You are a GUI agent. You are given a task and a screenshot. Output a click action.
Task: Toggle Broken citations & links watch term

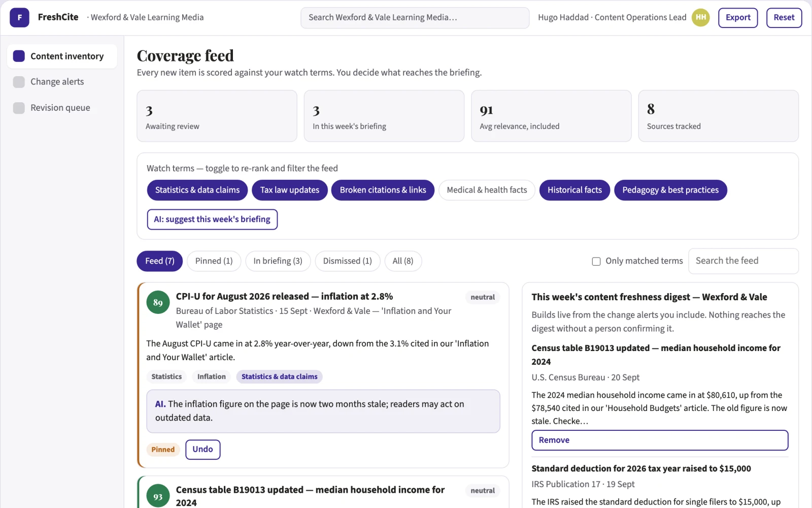coord(383,190)
